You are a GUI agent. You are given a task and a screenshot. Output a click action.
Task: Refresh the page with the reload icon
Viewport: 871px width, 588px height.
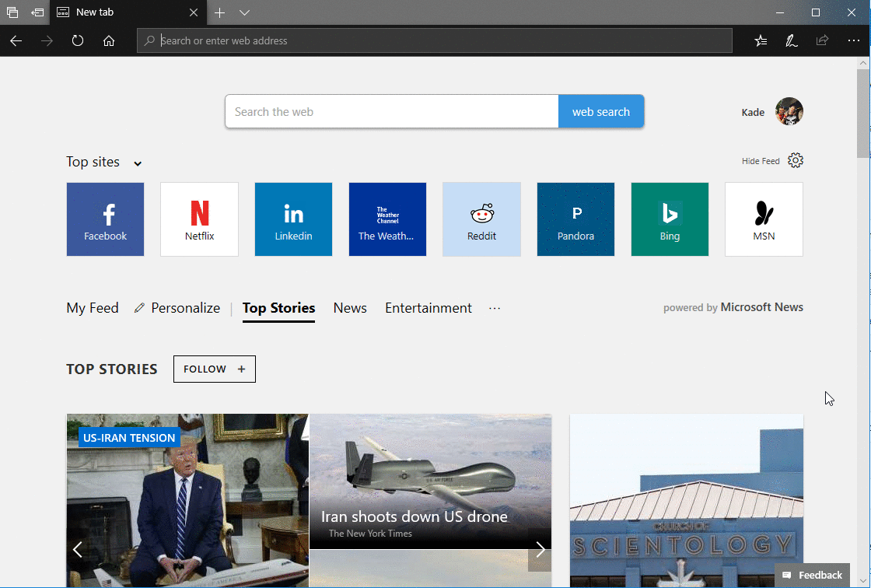tap(78, 40)
